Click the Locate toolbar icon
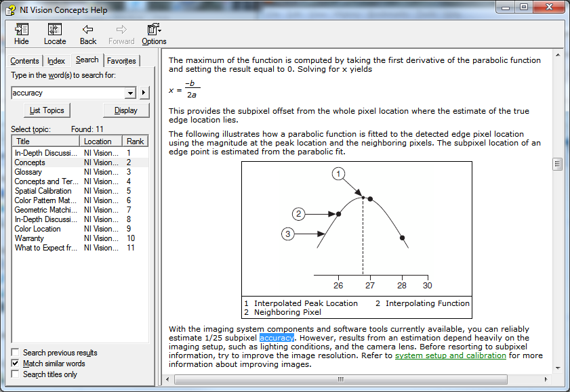 tap(55, 34)
